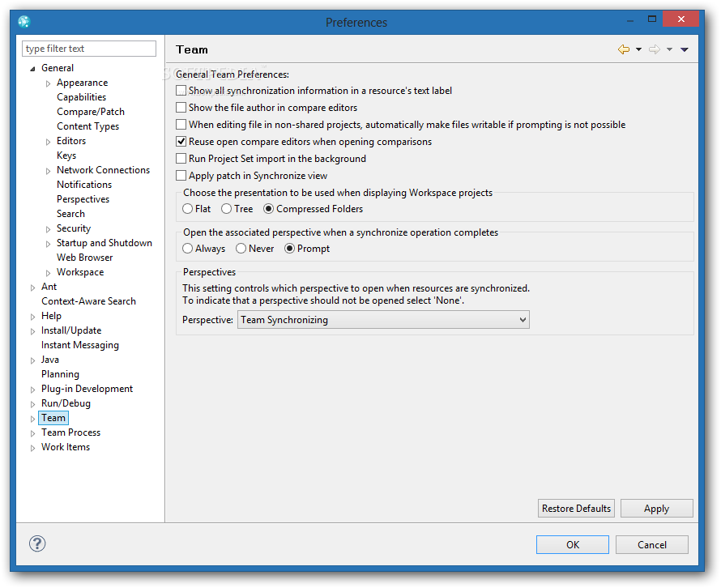Open the Search preference page
Screen dimensions: 721x588
click(70, 214)
